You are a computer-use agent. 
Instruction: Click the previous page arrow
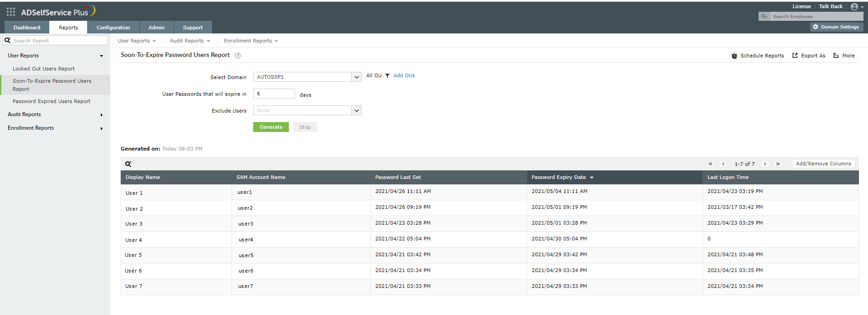click(723, 164)
